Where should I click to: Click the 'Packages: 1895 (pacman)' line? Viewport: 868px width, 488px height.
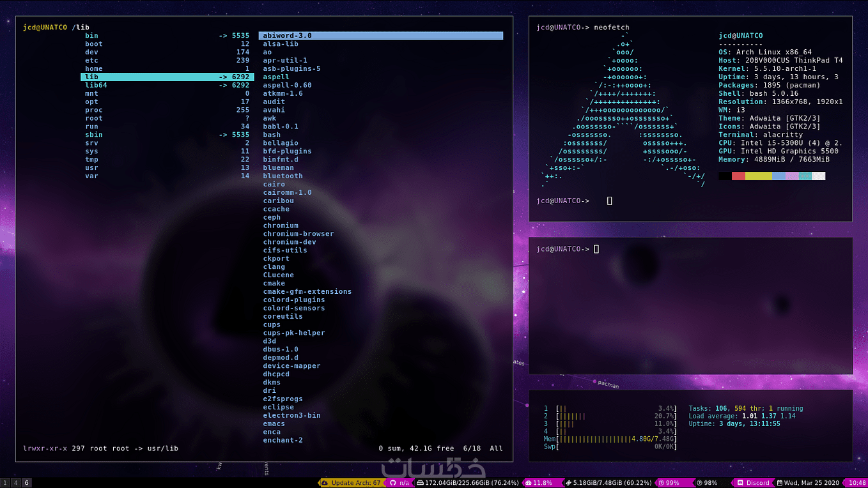point(769,85)
